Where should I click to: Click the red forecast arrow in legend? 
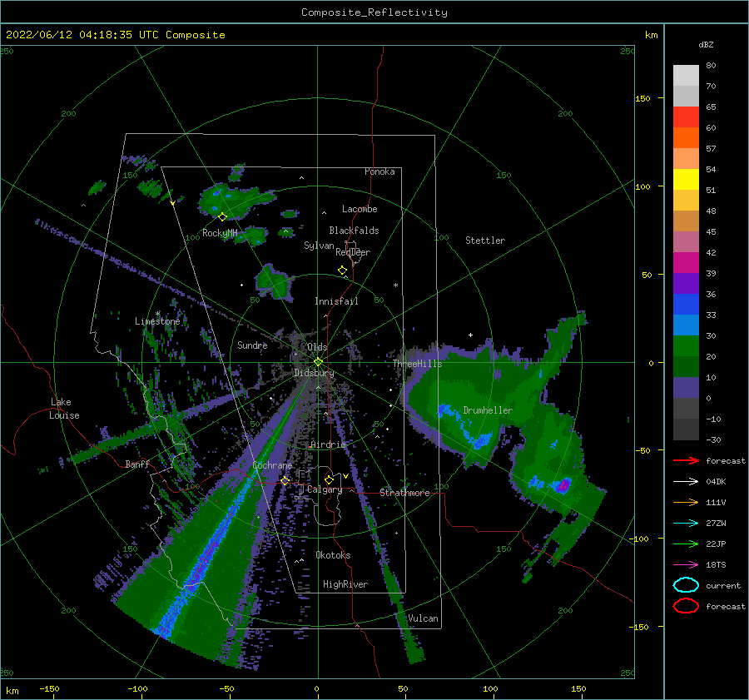tap(686, 460)
